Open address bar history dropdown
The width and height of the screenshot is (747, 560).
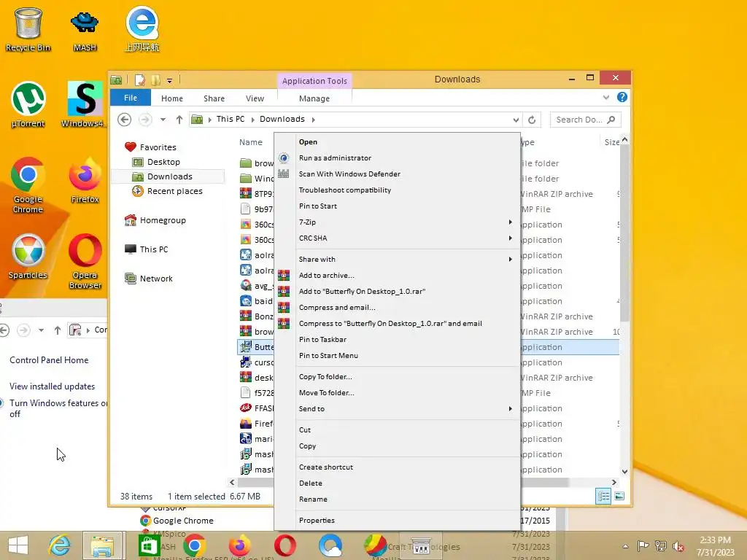[x=516, y=120]
